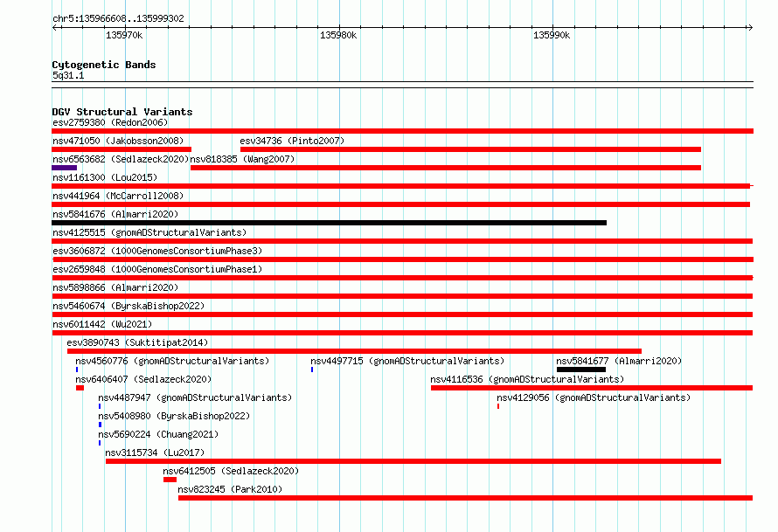Click the 5q31.1 cytogenetic band label
778x532 pixels.
click(x=68, y=75)
